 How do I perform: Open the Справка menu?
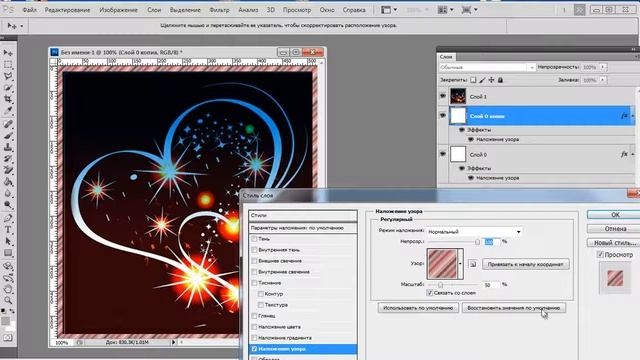click(x=354, y=10)
